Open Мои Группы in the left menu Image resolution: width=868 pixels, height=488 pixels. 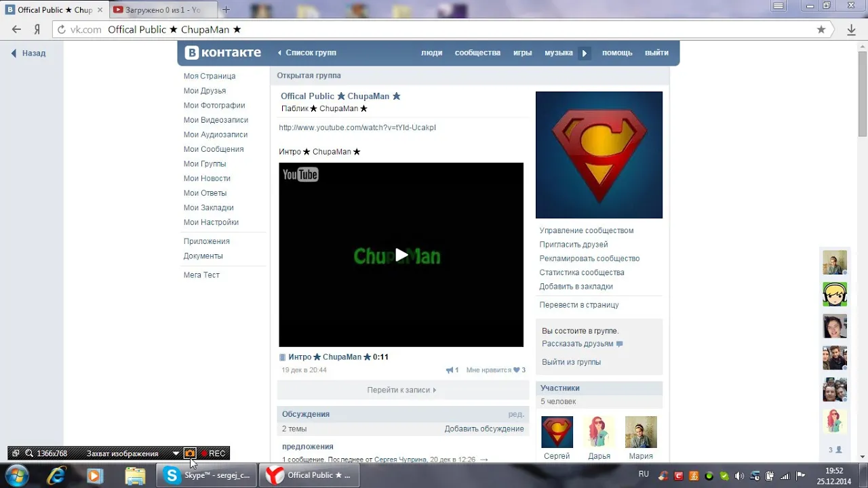[x=205, y=163]
